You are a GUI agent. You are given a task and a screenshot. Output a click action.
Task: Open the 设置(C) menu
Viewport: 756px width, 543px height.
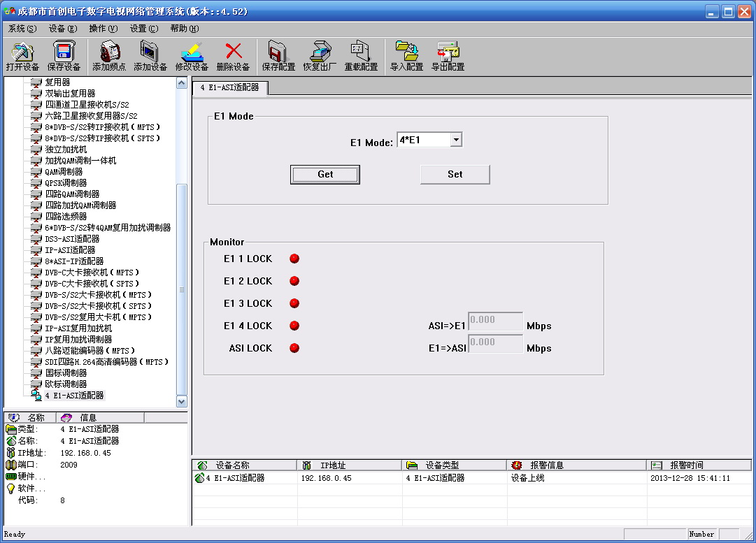(143, 29)
